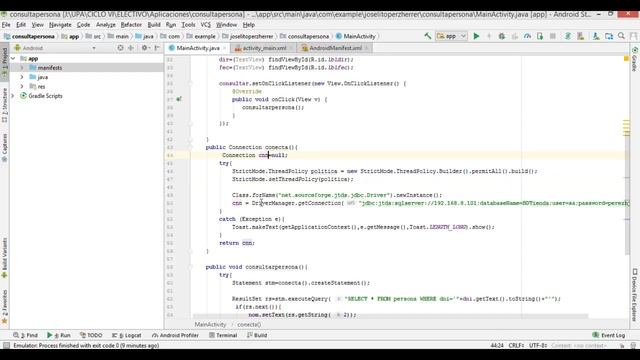Fold the conecta method in gutter

click(190, 147)
